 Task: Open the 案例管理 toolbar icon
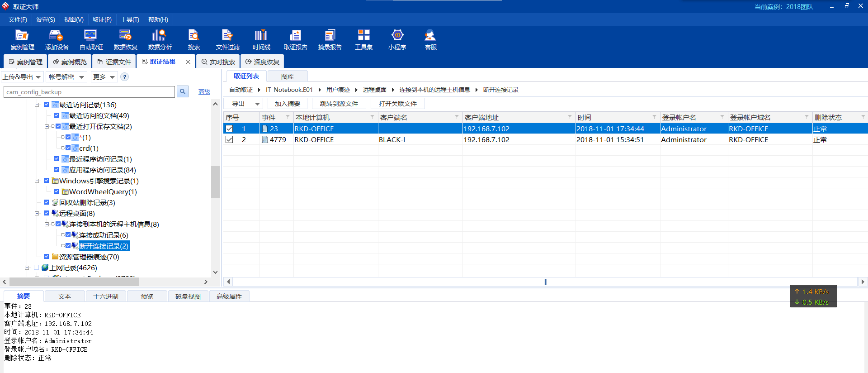[x=22, y=40]
